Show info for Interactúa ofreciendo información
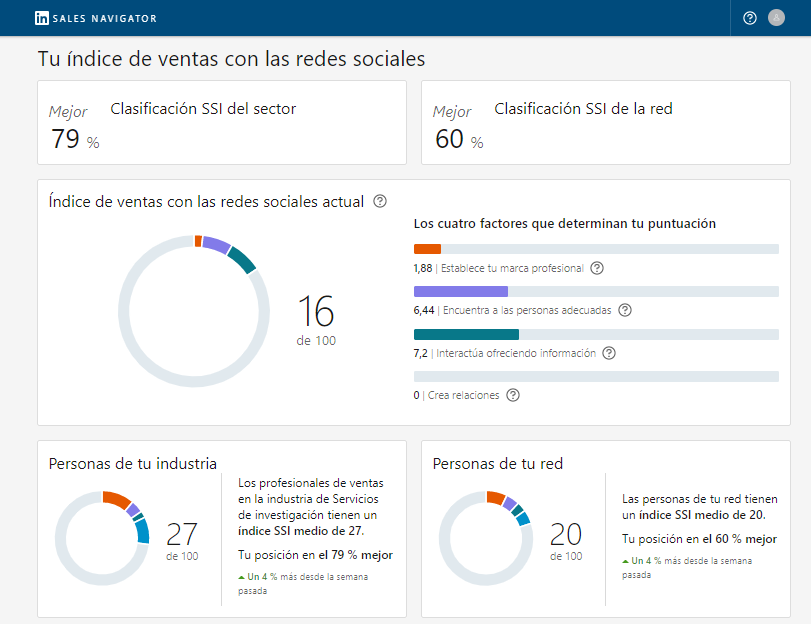811x624 pixels. click(x=609, y=353)
